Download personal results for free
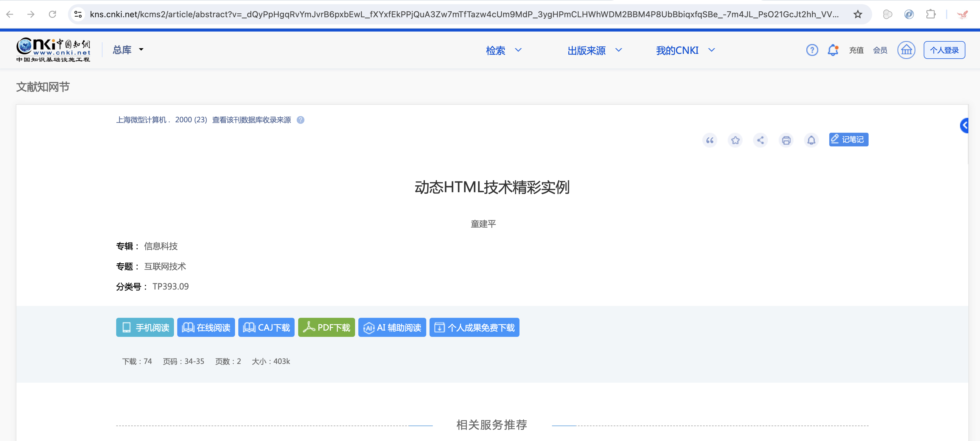980x441 pixels. [x=474, y=327]
